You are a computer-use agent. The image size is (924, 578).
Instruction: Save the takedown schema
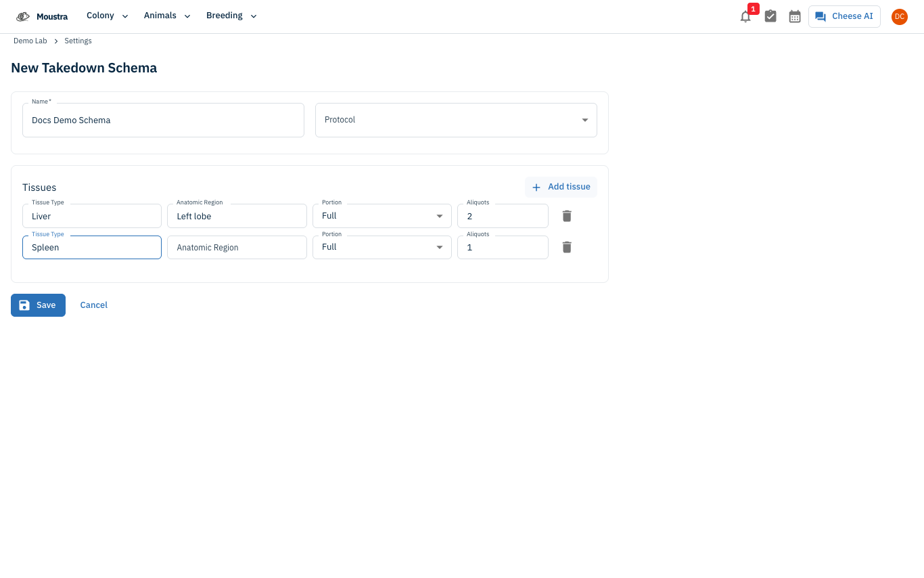pyautogui.click(x=38, y=305)
